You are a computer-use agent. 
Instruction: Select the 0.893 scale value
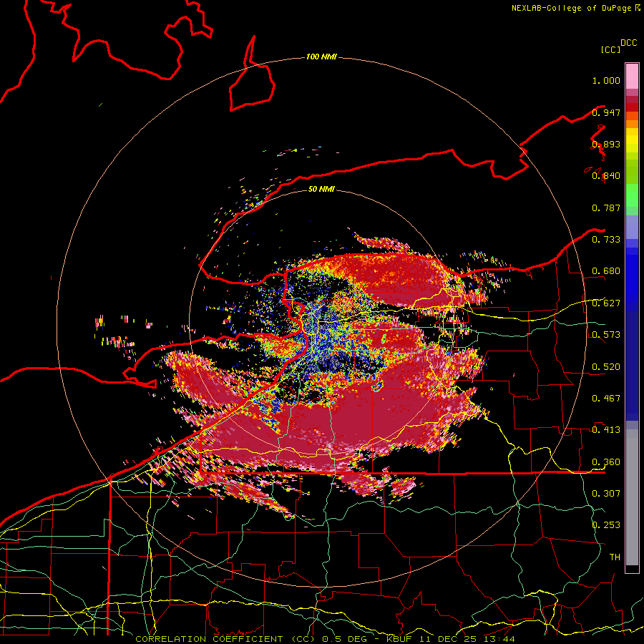point(606,144)
